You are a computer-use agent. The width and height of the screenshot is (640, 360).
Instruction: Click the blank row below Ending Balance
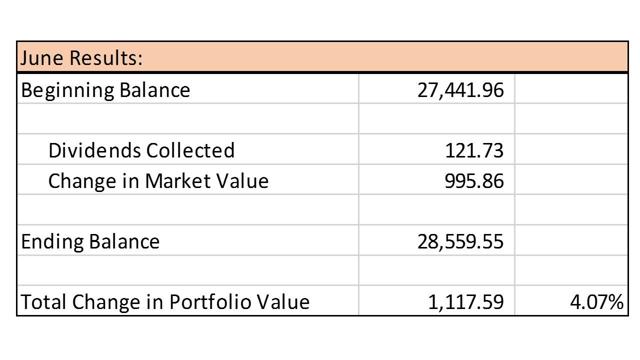(322, 270)
